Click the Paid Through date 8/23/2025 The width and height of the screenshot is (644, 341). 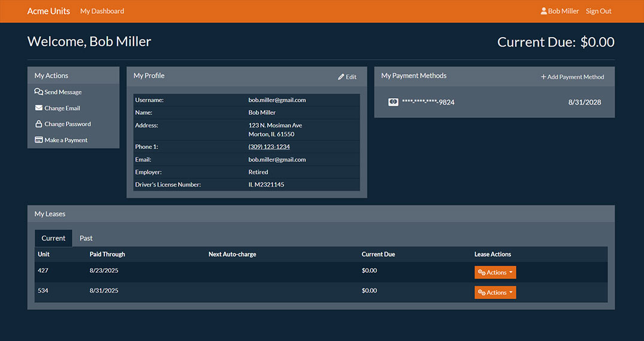tap(104, 270)
